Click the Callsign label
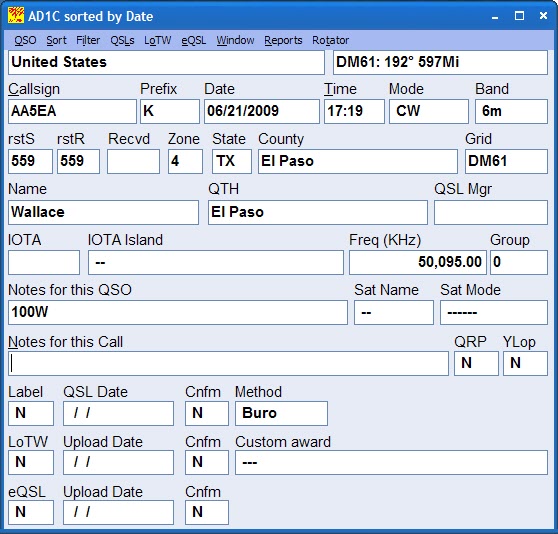The width and height of the screenshot is (558, 534). coord(34,89)
